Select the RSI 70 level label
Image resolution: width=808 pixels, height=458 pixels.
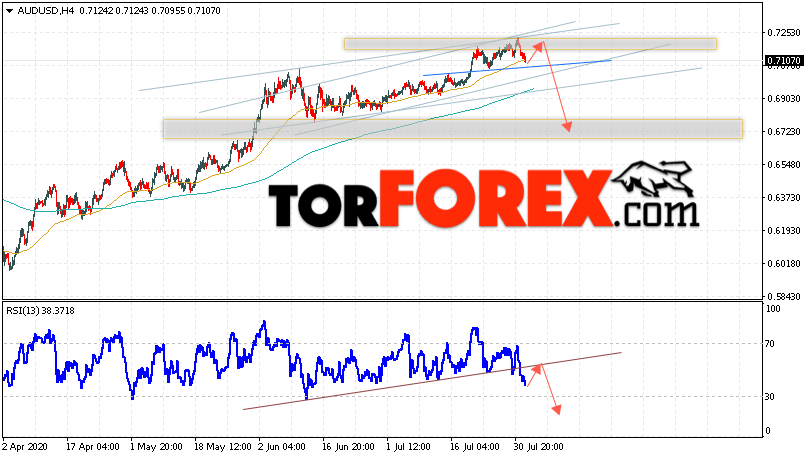[770, 344]
